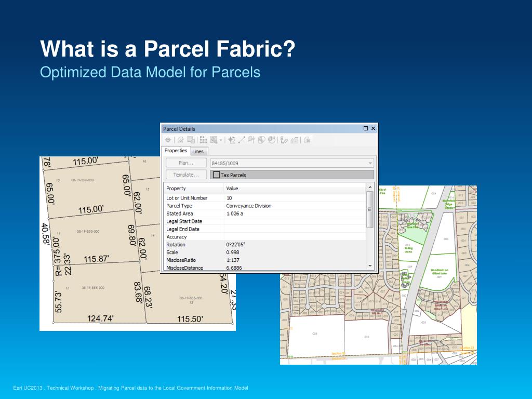Click the overlapping squares icon in Parcel Details toolbar
This screenshot has height=399, width=532.
coord(191,140)
